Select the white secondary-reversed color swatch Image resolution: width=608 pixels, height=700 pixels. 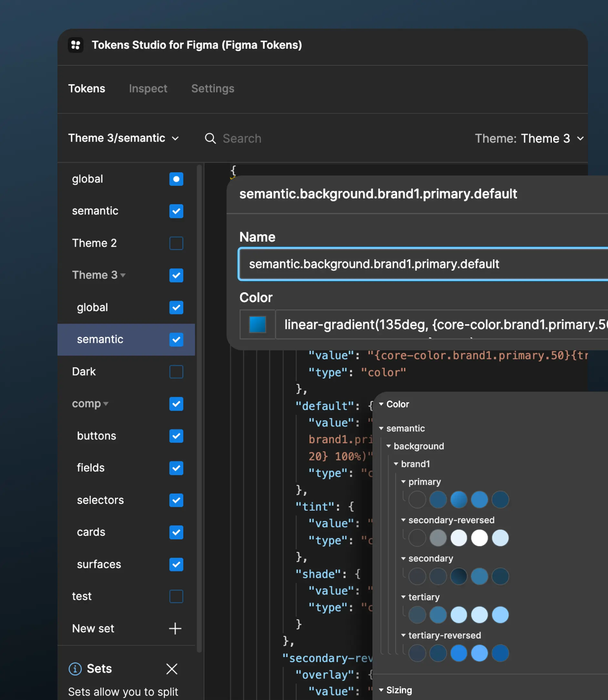coord(480,538)
